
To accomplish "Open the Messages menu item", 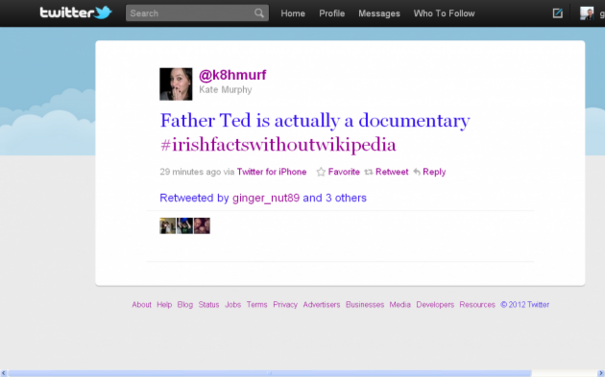I will click(x=379, y=14).
